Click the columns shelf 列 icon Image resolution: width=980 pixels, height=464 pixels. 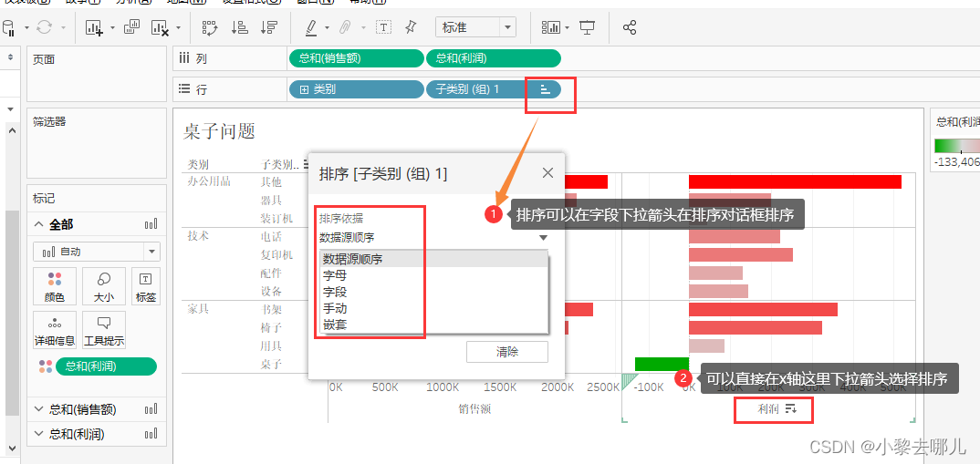click(184, 58)
